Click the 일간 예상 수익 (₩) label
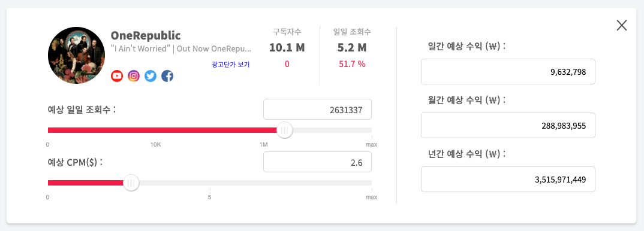 [467, 46]
